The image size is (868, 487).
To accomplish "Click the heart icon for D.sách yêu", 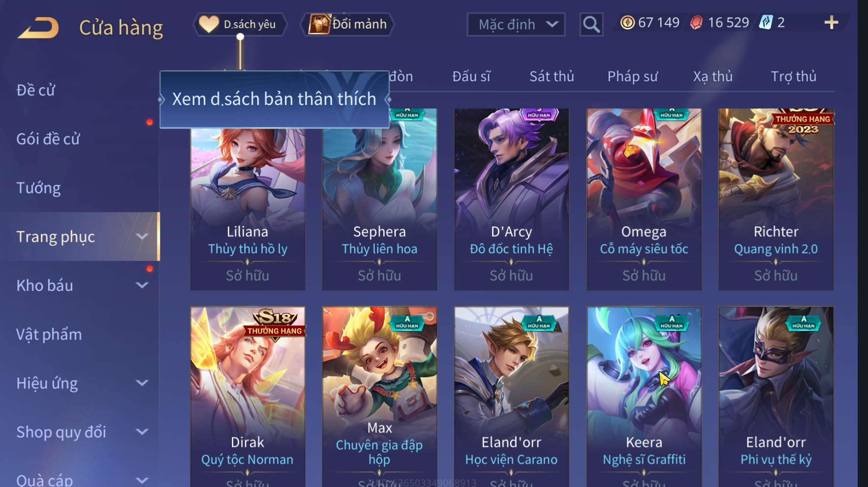I will pos(209,24).
